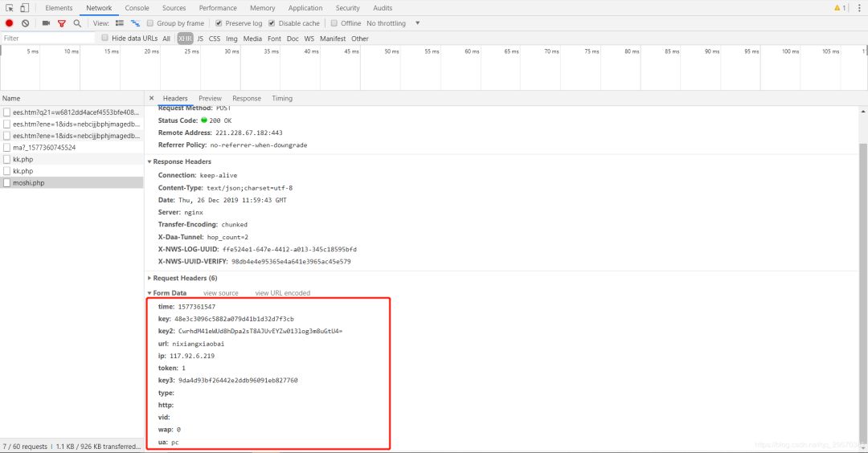This screenshot has width=868, height=453.
Task: Click the inspect element picker icon
Action: [10, 8]
